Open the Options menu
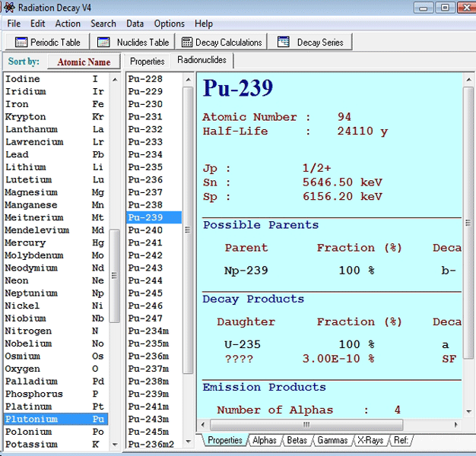 [169, 24]
